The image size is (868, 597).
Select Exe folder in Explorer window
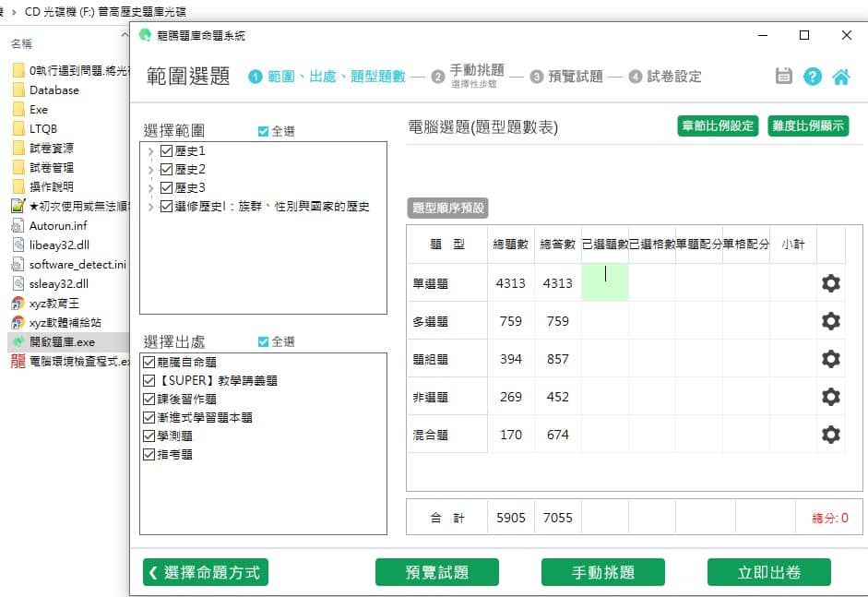click(x=38, y=109)
